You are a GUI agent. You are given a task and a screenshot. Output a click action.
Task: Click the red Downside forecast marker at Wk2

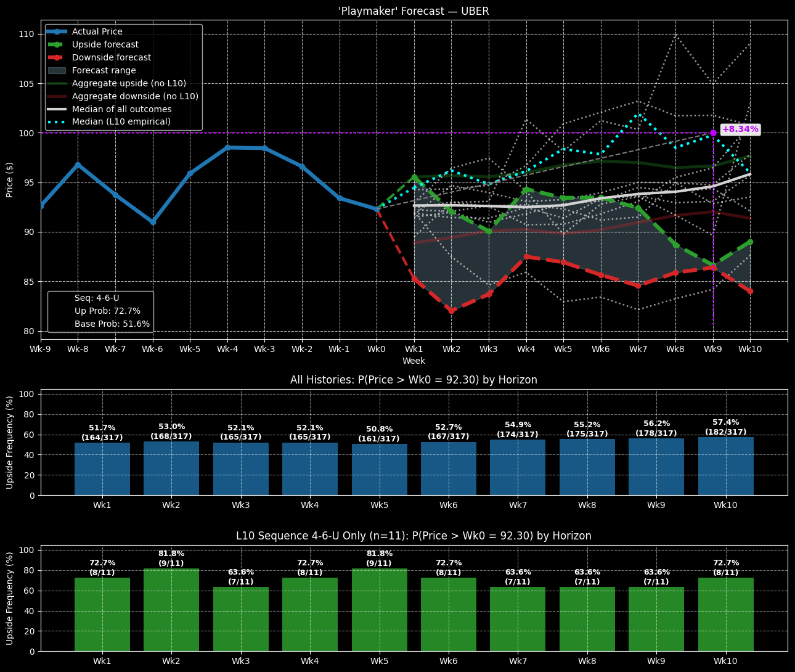452,311
